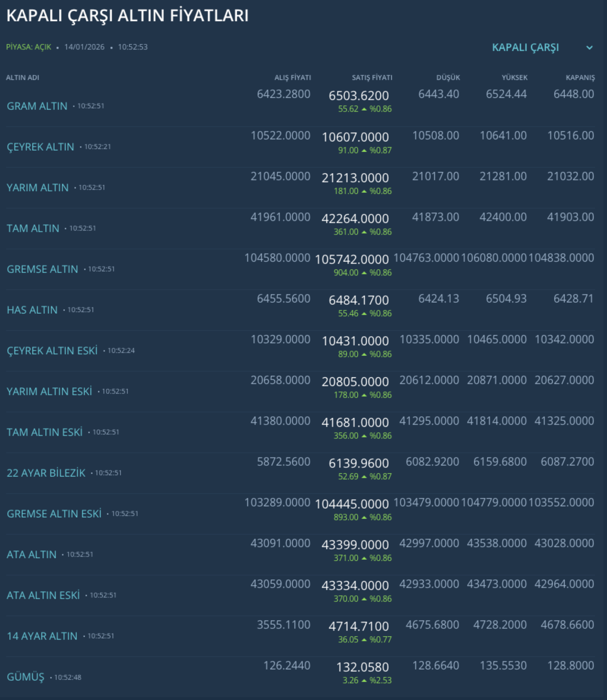Select ÇEYREK ALTIN ESKİ
Viewport: 607px width, 700px height.
point(52,351)
